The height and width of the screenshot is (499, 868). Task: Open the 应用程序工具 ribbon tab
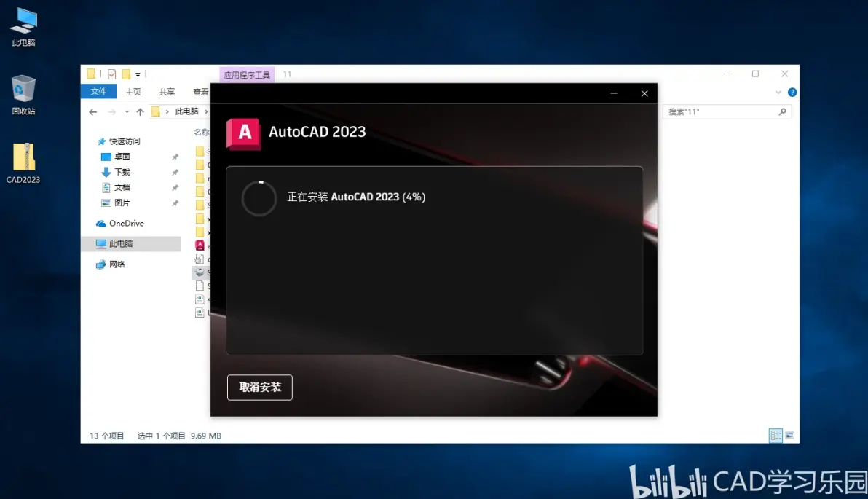(x=247, y=75)
